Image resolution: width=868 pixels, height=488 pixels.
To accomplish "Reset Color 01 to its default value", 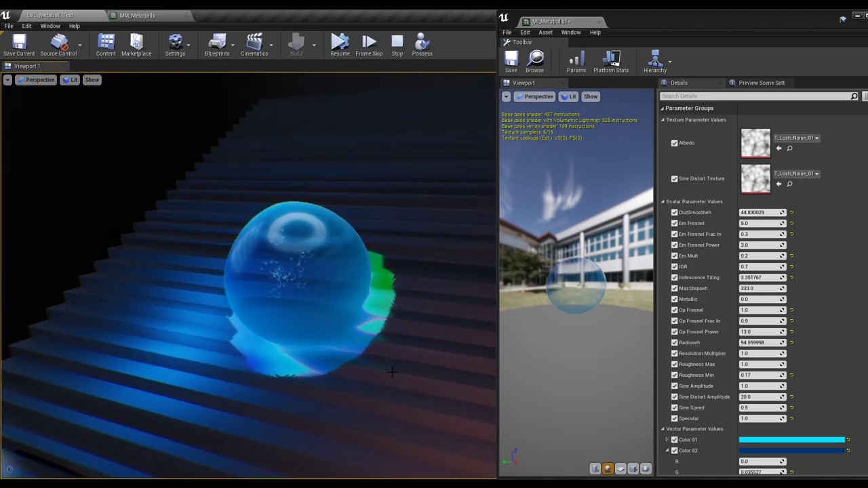I will 848,440.
